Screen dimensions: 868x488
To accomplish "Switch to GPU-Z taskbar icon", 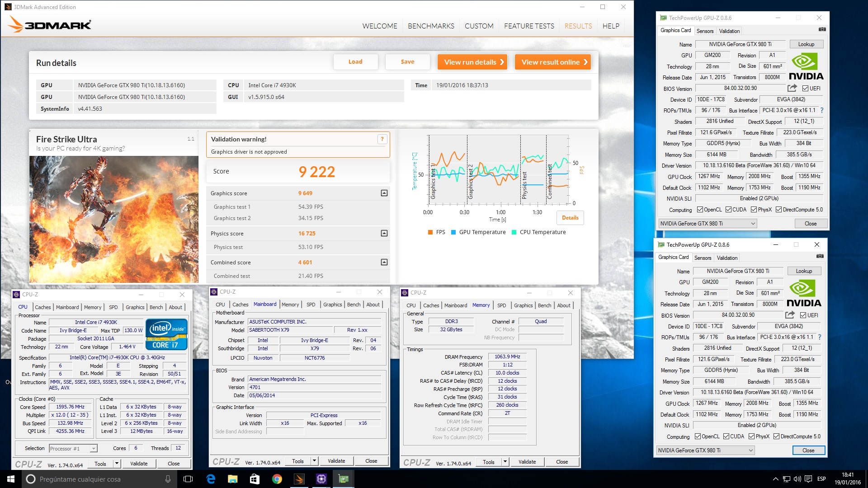I will tap(343, 479).
